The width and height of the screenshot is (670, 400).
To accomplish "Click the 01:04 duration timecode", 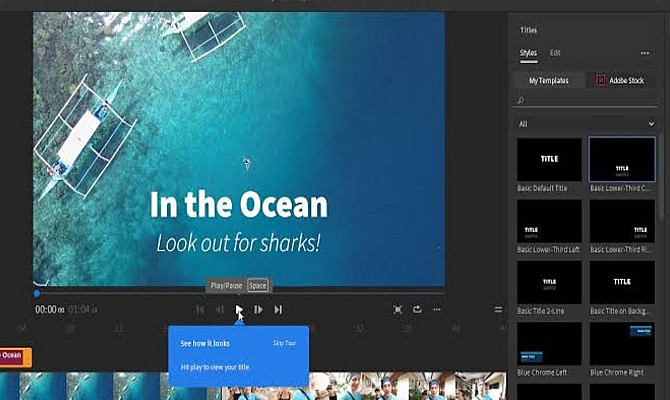I will pyautogui.click(x=83, y=309).
